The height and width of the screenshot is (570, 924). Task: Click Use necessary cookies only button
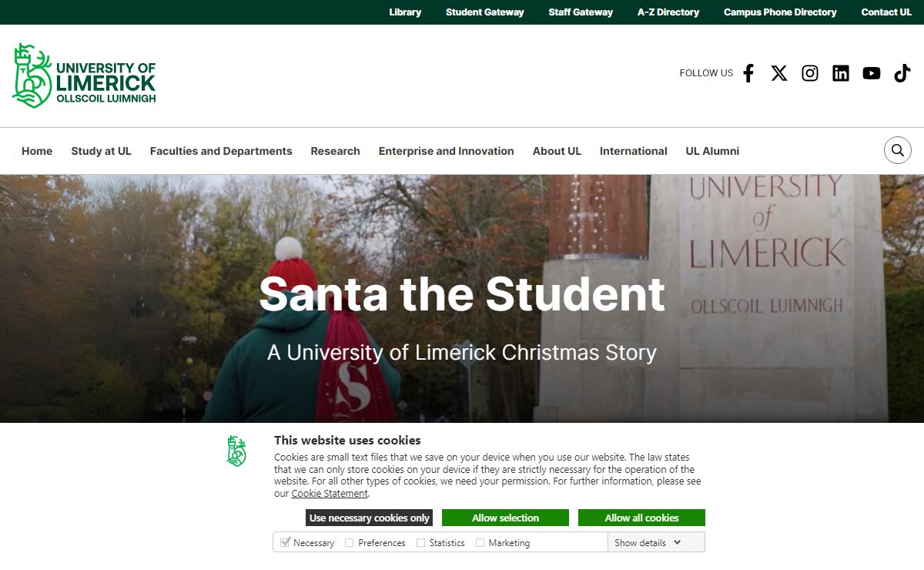370,518
